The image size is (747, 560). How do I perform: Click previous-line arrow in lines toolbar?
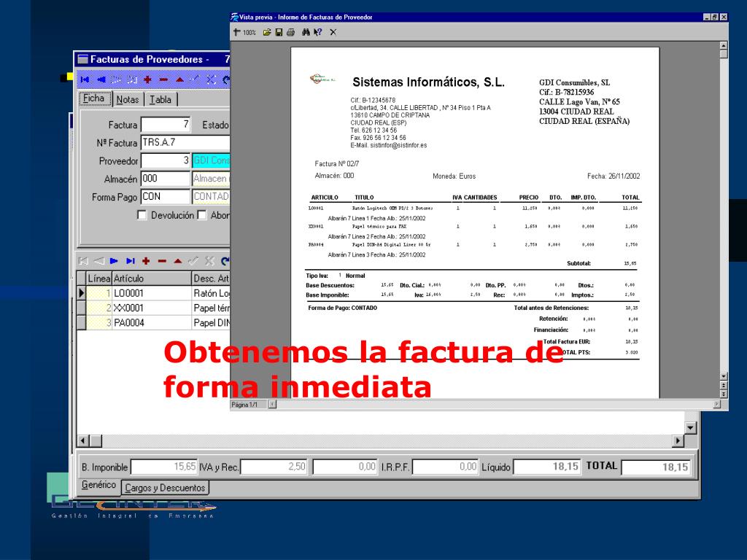pyautogui.click(x=98, y=261)
